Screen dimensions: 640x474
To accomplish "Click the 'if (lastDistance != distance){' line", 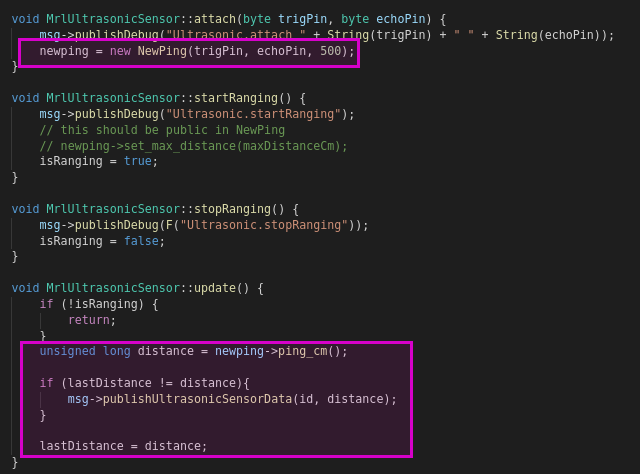I will coord(144,383).
